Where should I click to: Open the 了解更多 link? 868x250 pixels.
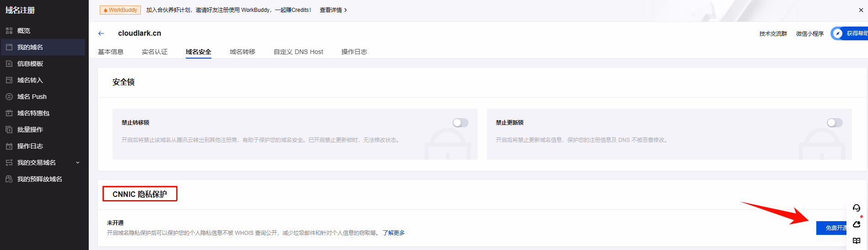point(394,233)
